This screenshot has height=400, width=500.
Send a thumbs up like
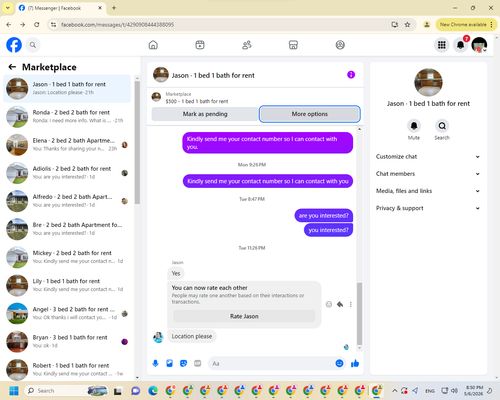point(355,363)
